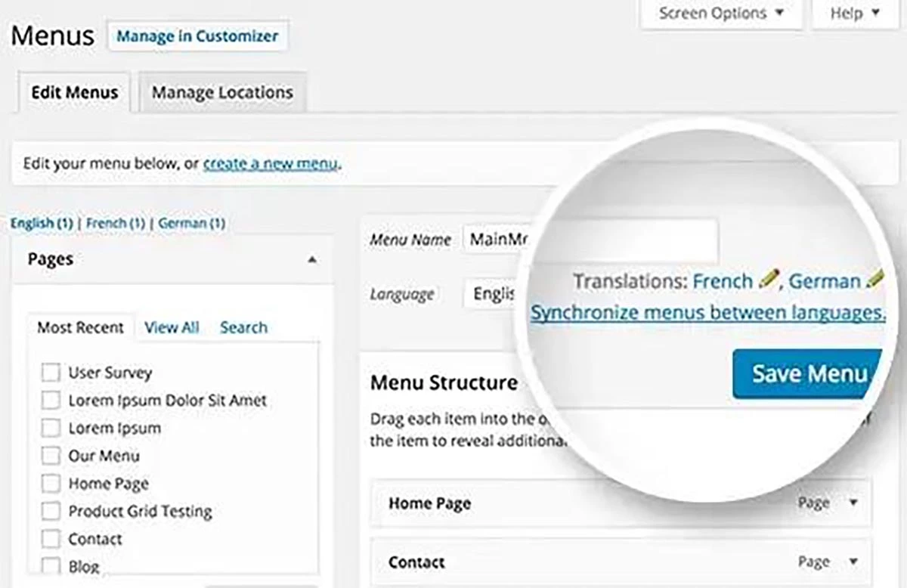Enable the Product Grid Testing checkbox
907x588 pixels.
[x=51, y=512]
